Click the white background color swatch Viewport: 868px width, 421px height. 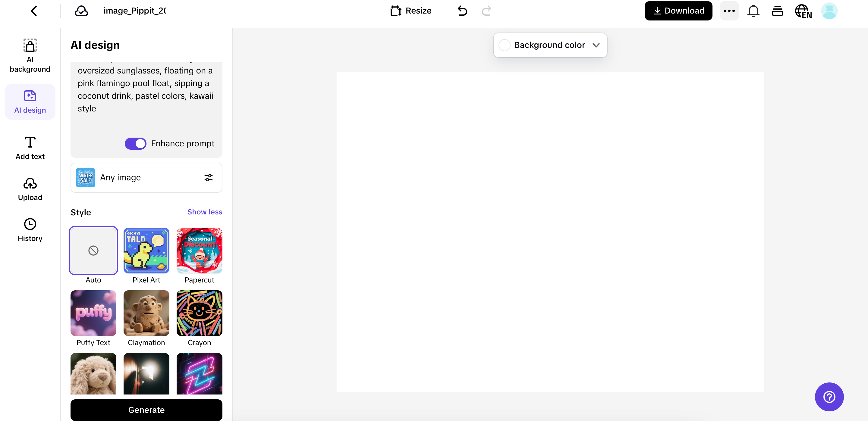505,45
